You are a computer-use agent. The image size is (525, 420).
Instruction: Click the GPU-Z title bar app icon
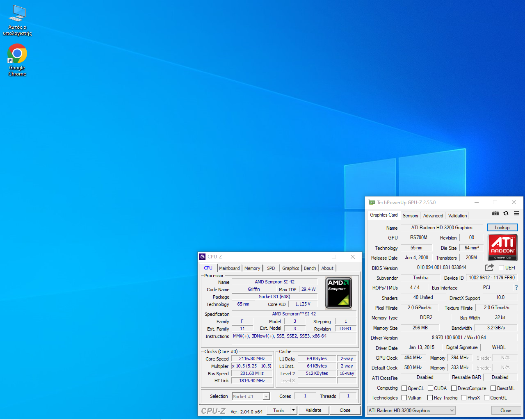click(x=372, y=202)
